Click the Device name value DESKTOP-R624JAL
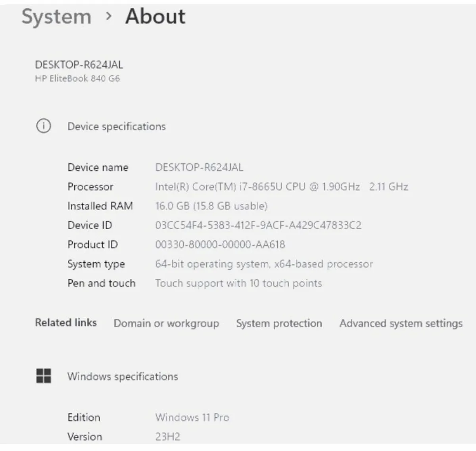 coord(199,167)
